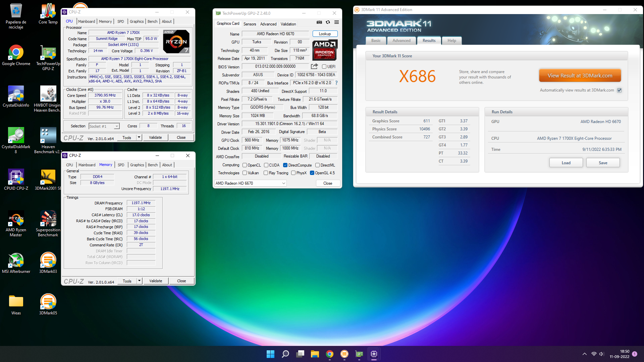Click Save button in Run Details
This screenshot has height=362, width=644.
tap(603, 163)
